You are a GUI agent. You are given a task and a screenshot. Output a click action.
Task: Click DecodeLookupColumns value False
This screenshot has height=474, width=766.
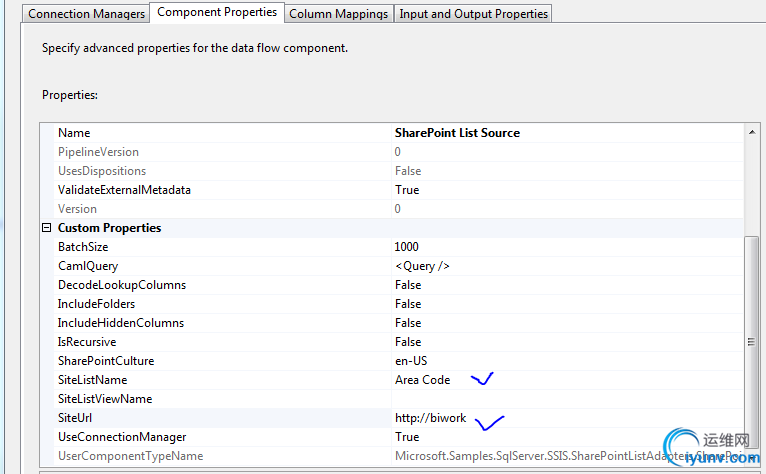[408, 285]
